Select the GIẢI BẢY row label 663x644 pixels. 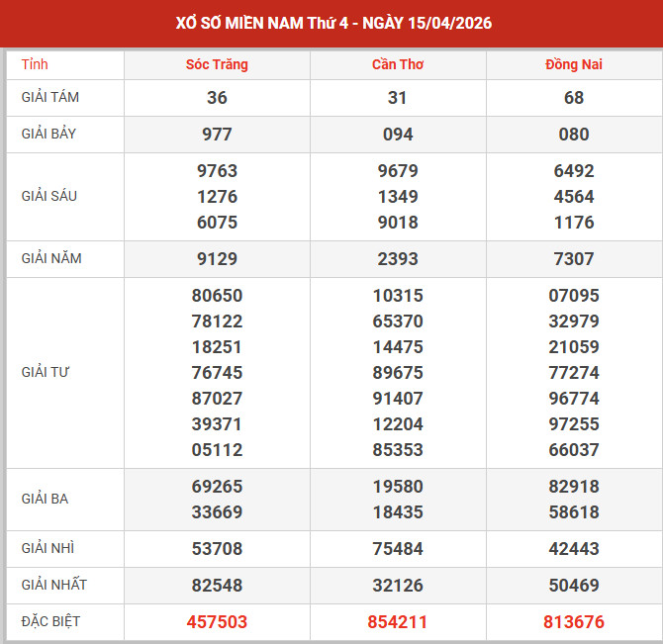49,134
